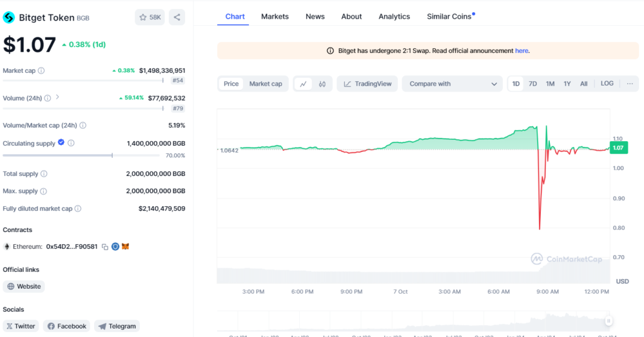This screenshot has width=644, height=337.
Task: Open Fully diluted market cap info icon
Action: click(78, 209)
